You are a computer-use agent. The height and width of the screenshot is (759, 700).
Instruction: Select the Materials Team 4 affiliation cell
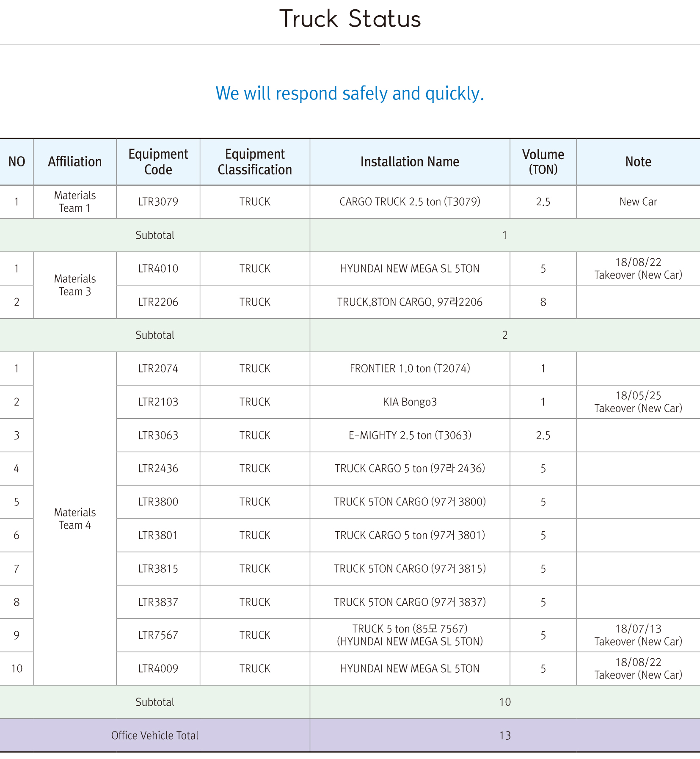click(74, 519)
